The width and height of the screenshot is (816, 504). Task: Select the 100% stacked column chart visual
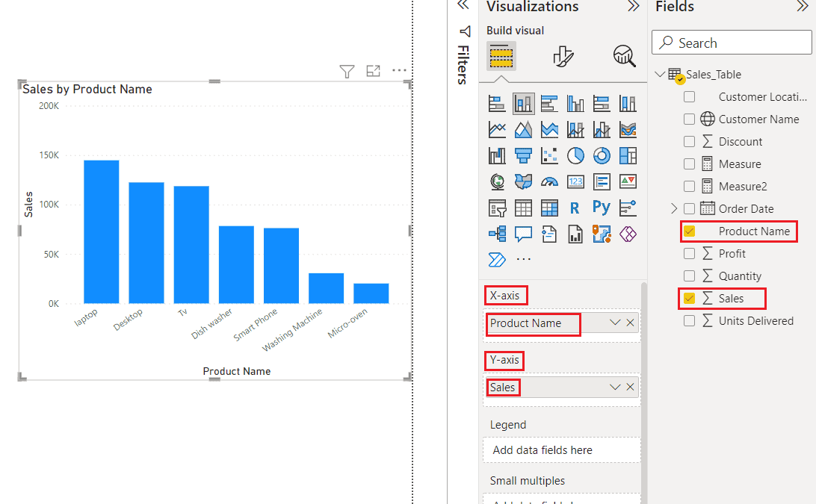628,104
